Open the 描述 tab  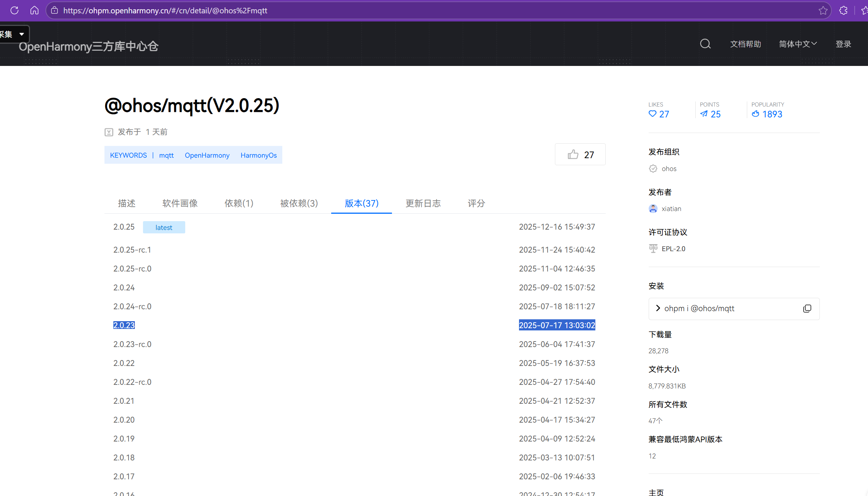pos(127,203)
